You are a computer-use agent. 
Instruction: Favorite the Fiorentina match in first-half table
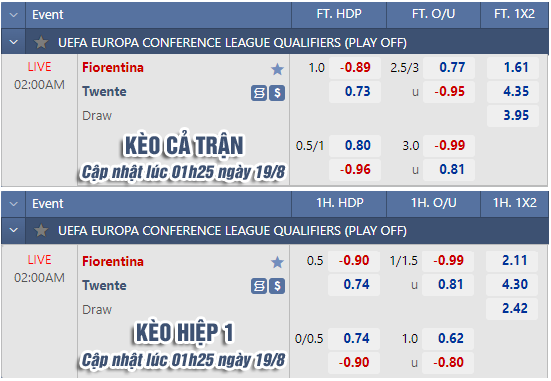(277, 262)
